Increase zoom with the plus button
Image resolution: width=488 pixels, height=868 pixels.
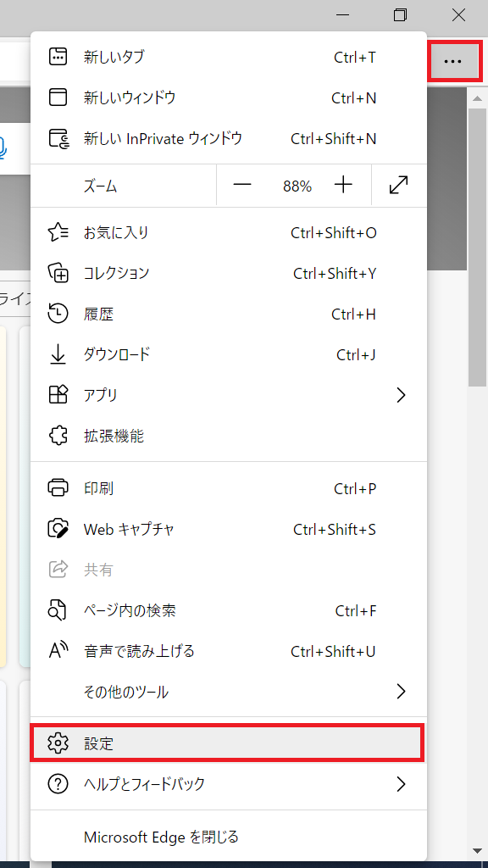click(344, 186)
